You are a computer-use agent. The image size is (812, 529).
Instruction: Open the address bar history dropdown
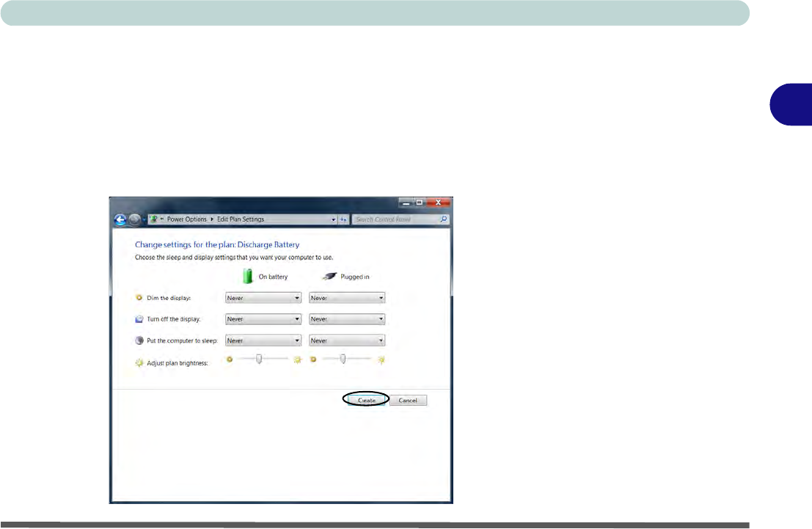click(334, 219)
